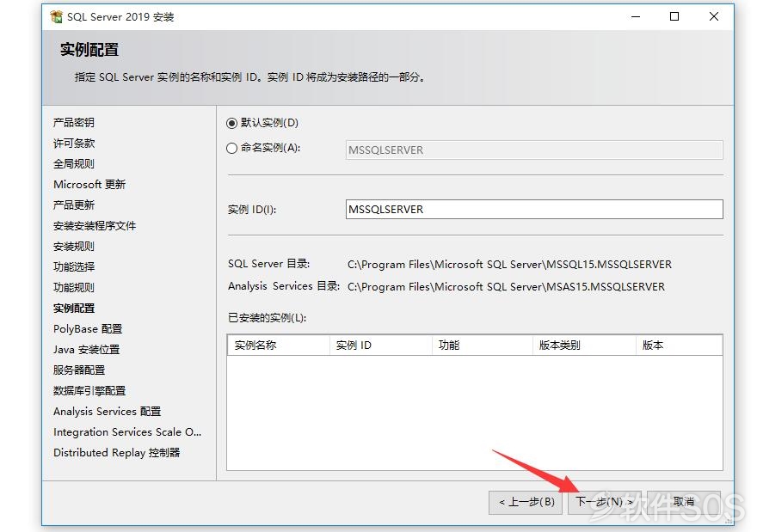The height and width of the screenshot is (532, 757).
Task: Go to the 功能选择 step
Action: tap(74, 266)
